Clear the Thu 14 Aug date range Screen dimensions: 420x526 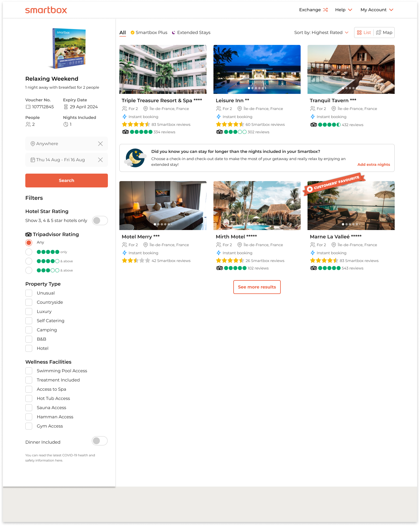tap(100, 160)
